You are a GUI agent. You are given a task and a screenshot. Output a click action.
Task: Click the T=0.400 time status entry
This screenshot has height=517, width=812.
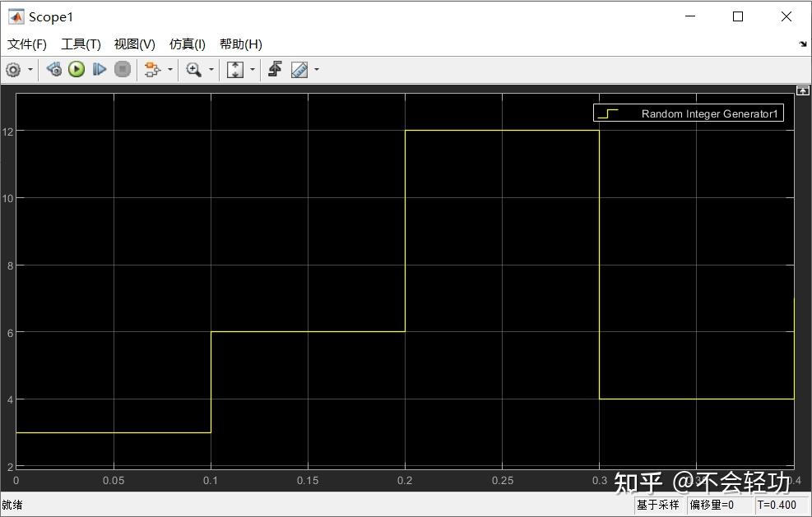click(777, 505)
